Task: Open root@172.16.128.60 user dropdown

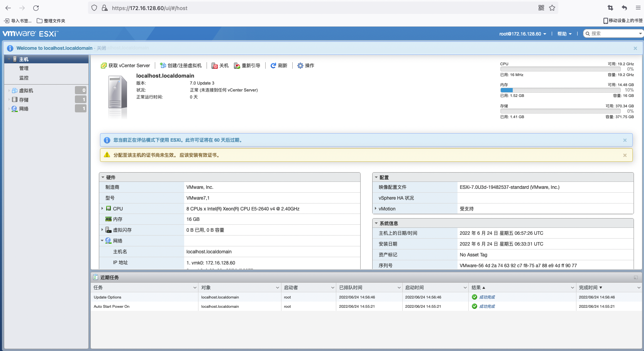Action: [523, 34]
